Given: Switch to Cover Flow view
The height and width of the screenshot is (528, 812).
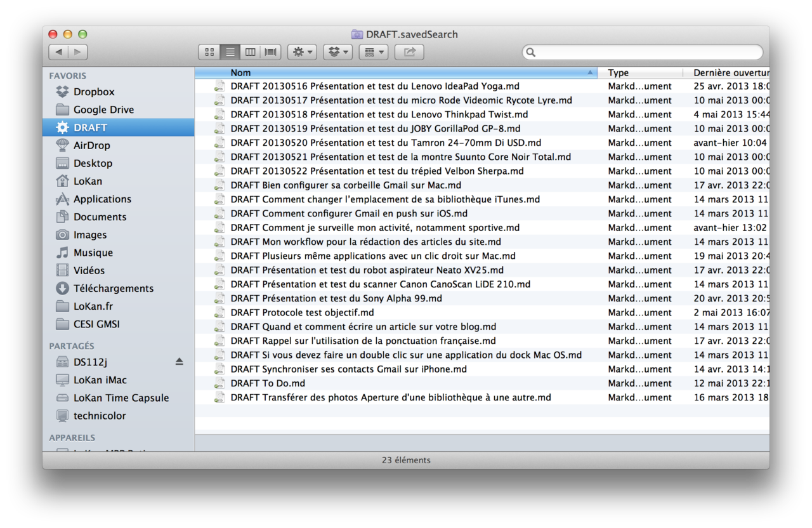Looking at the screenshot, I should 271,52.
